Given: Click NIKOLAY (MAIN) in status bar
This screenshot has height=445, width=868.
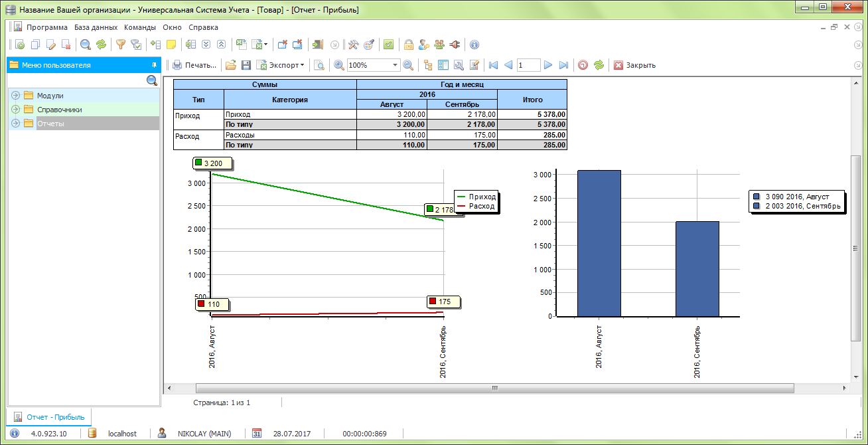Looking at the screenshot, I should (x=204, y=433).
